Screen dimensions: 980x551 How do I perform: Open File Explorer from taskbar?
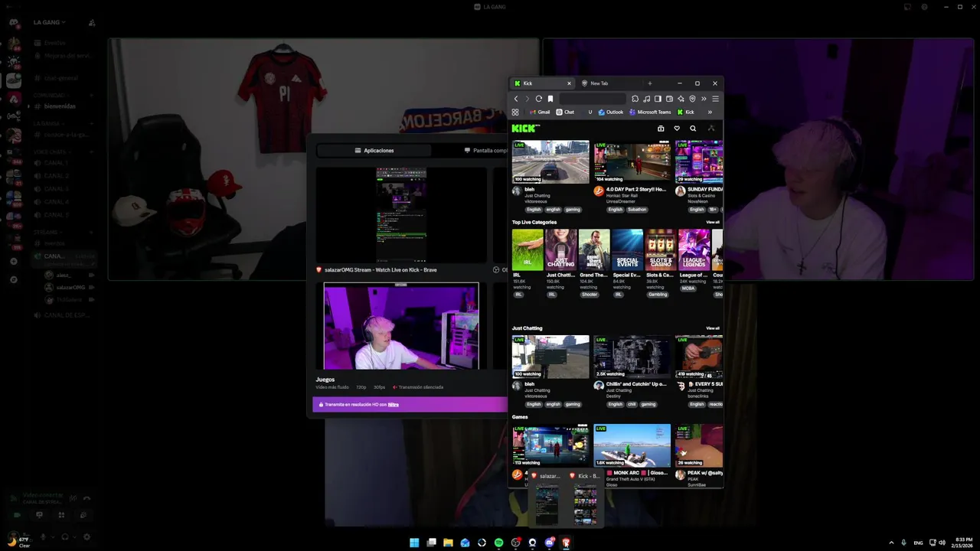(x=448, y=543)
